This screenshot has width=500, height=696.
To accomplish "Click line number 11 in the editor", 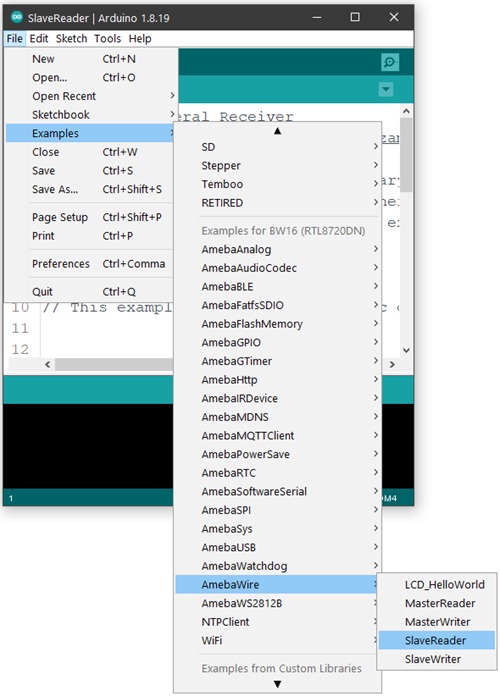I will click(x=20, y=328).
